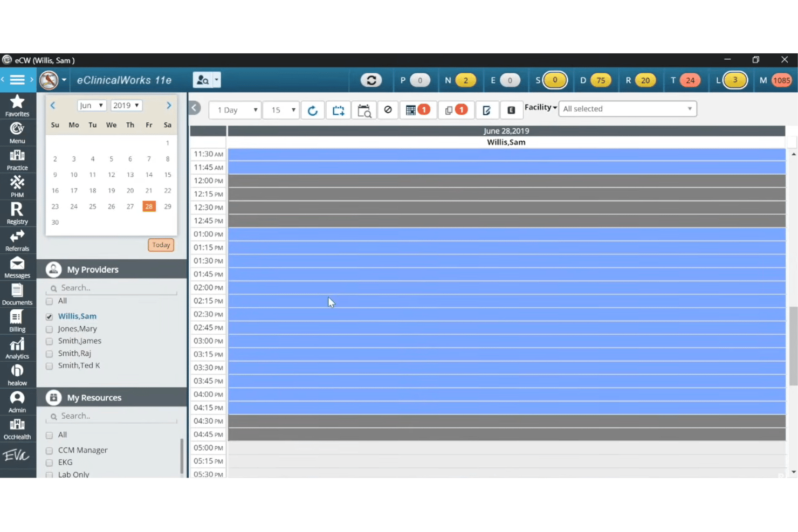Collapse the left panel arrow button

[195, 108]
